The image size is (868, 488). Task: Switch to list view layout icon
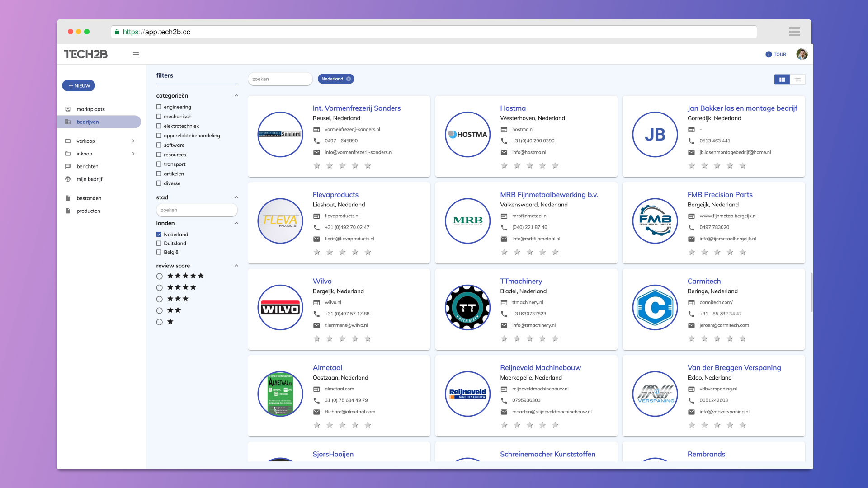797,80
